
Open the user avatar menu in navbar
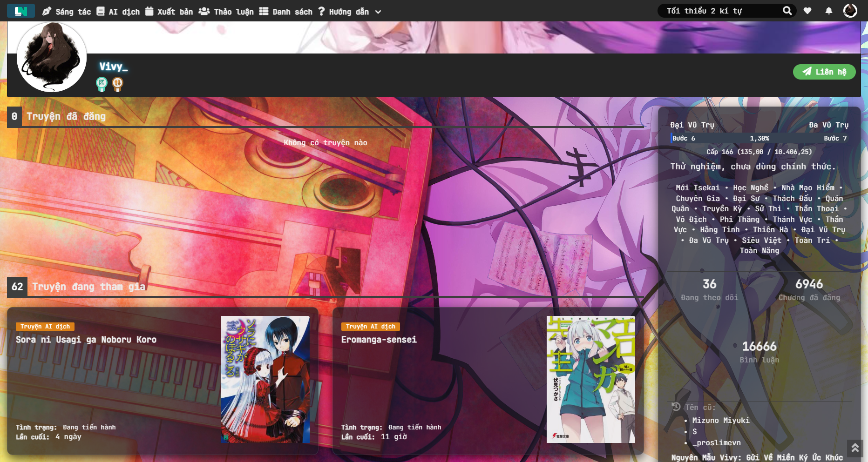[850, 11]
